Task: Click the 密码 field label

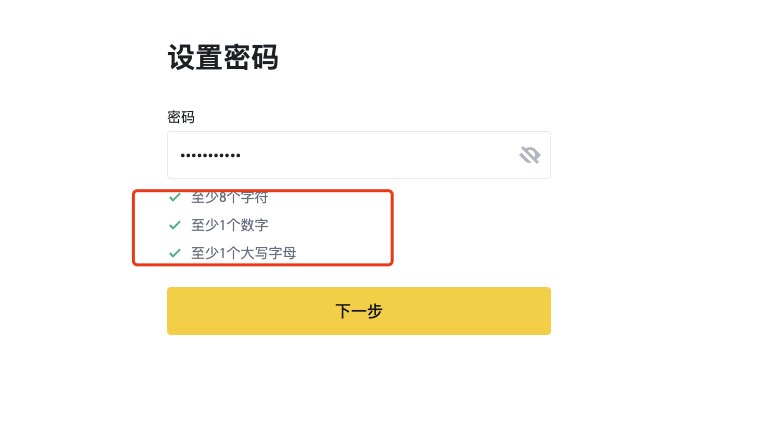Action: tap(181, 117)
